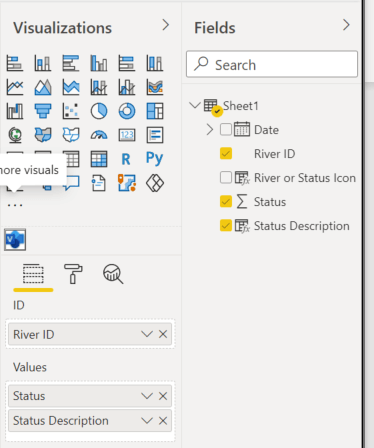Switch to the Fields well tab
Screen dimensions: 374x448
[33, 274]
